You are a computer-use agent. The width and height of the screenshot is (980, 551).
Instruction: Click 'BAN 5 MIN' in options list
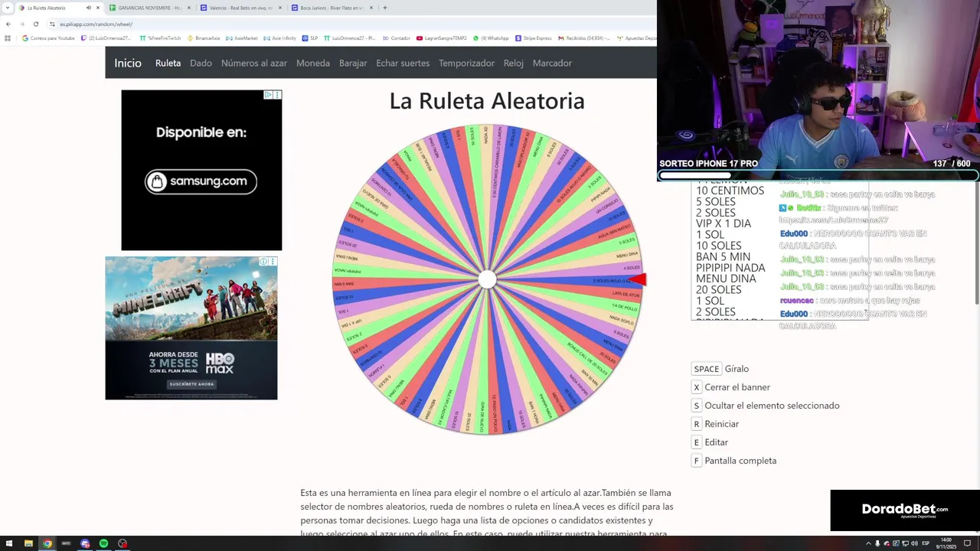[x=723, y=256]
